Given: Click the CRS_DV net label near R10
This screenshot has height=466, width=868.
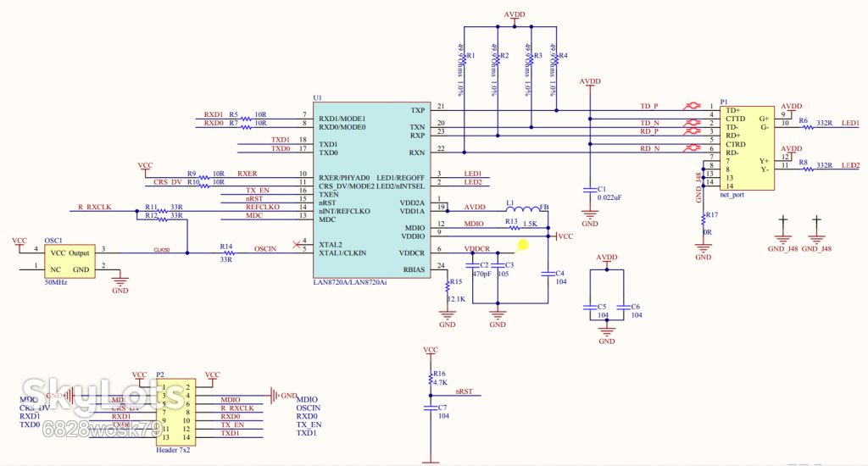Looking at the screenshot, I should (168, 182).
